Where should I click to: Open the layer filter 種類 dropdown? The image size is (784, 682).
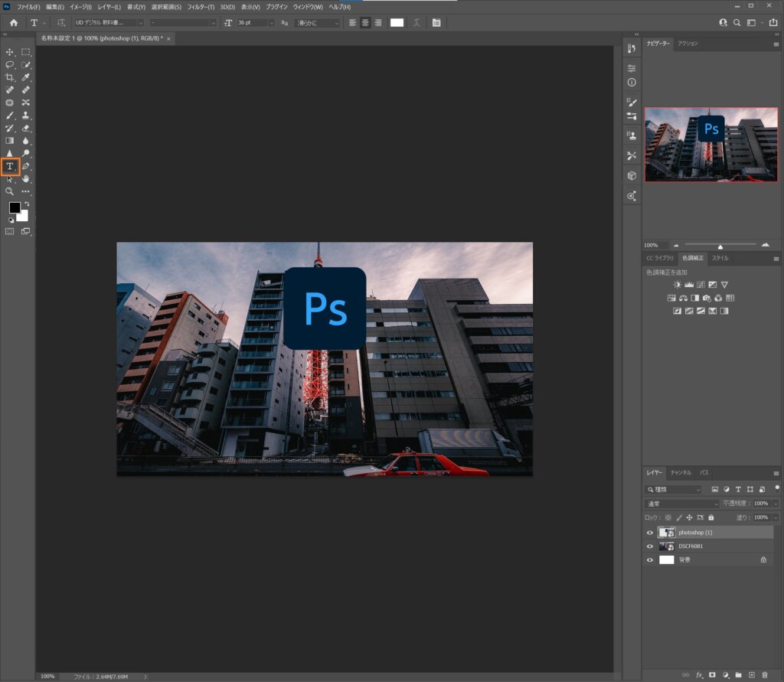[674, 489]
